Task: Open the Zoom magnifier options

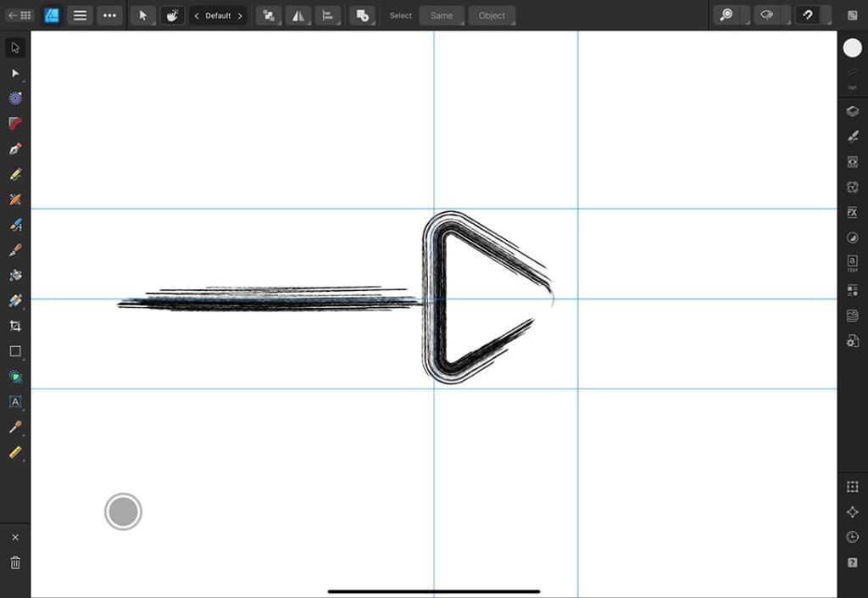Action: (x=726, y=15)
